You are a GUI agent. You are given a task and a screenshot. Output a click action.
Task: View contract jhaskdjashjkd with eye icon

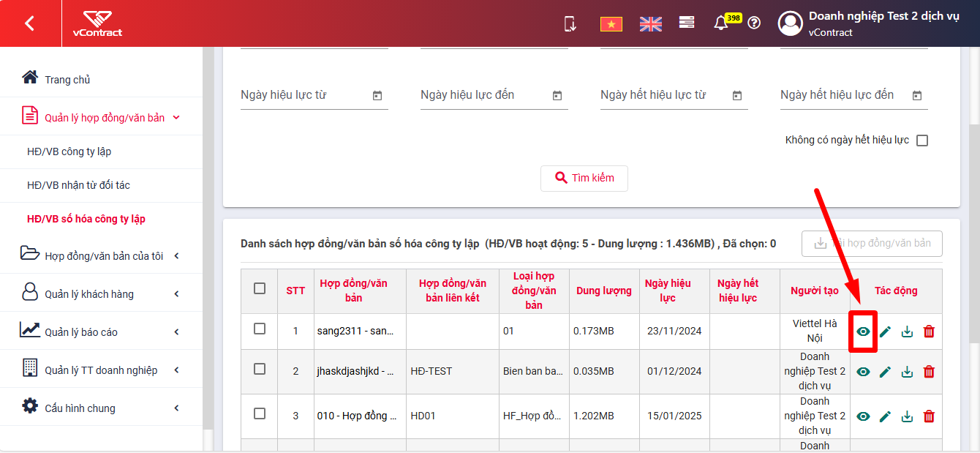[864, 372]
